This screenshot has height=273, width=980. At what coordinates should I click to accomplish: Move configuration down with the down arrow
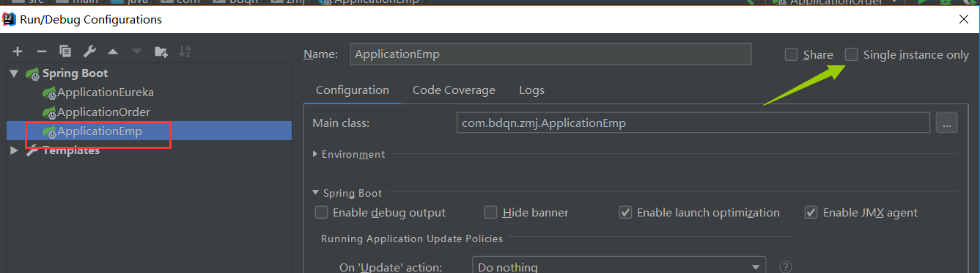pyautogui.click(x=136, y=51)
